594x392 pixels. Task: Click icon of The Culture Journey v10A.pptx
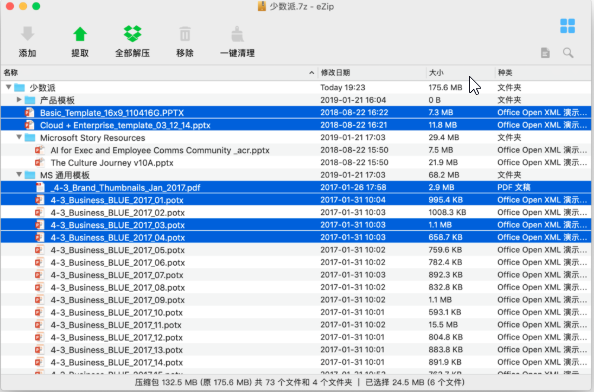pos(40,162)
